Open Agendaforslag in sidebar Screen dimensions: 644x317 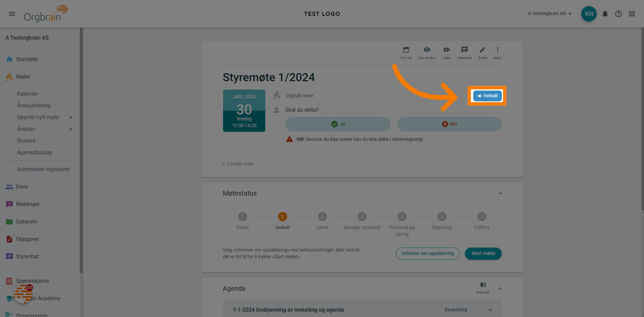tap(35, 153)
